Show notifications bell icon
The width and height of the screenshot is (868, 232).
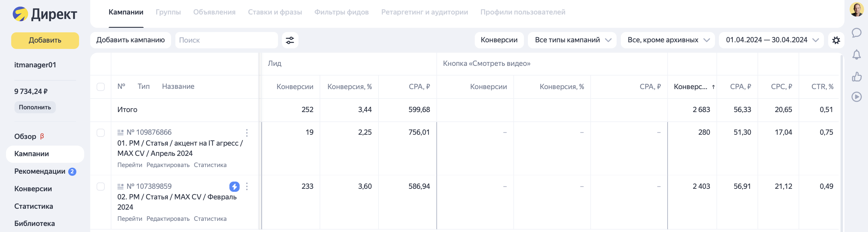tap(856, 55)
